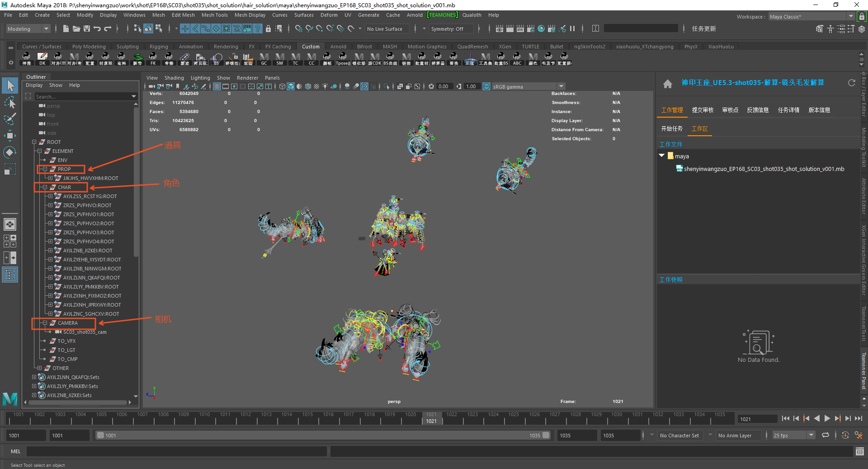Image resolution: width=868 pixels, height=469 pixels.
Task: Select the arrow Select tool in toolbox
Action: pyautogui.click(x=10, y=85)
